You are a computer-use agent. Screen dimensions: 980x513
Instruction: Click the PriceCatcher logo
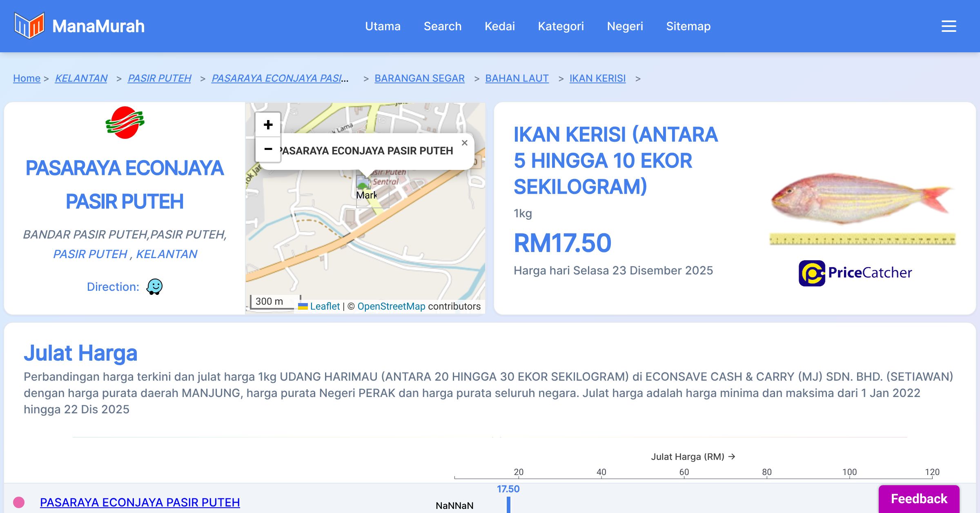point(855,273)
